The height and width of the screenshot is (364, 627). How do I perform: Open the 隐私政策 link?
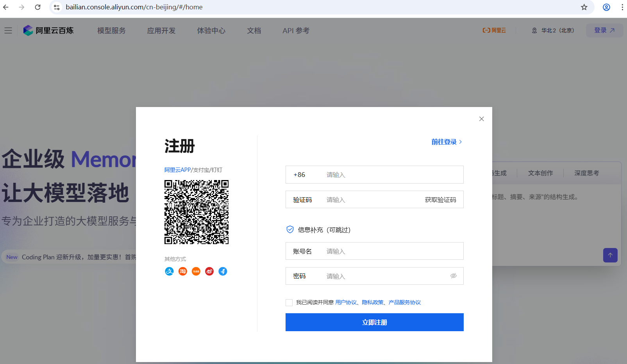(x=372, y=303)
